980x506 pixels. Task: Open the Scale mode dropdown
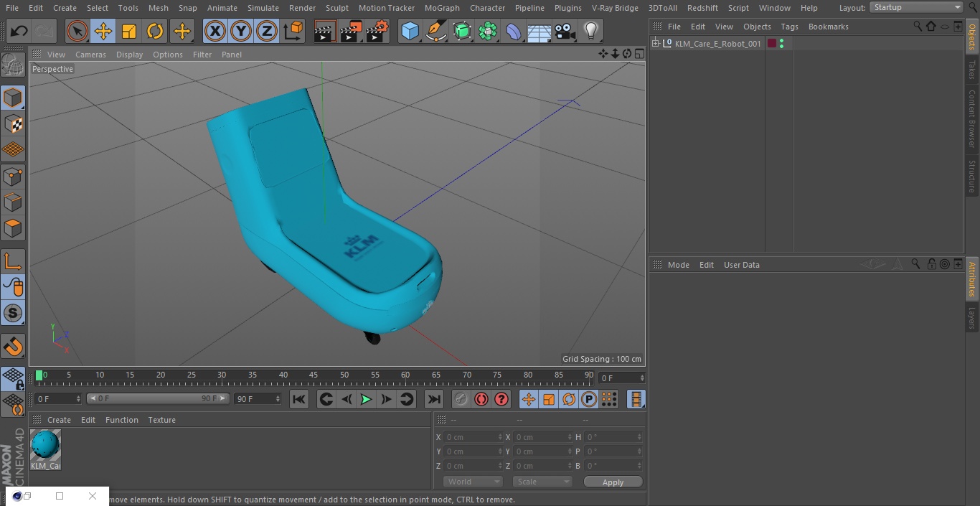[542, 482]
